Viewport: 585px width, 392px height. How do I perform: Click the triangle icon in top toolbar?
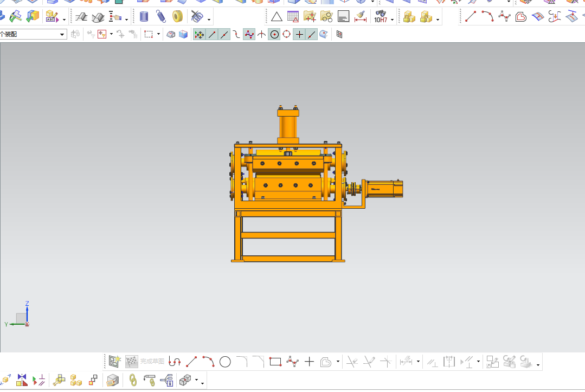[277, 17]
